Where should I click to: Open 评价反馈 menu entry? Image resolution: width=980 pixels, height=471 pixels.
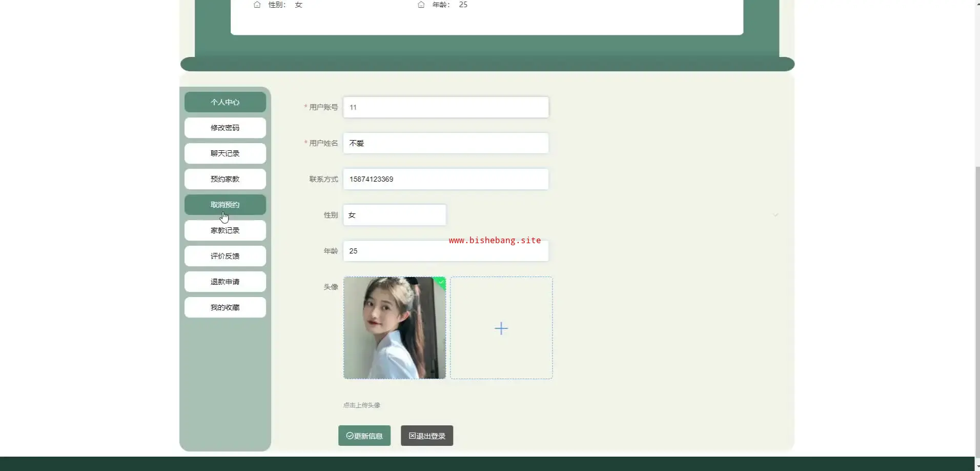click(225, 256)
